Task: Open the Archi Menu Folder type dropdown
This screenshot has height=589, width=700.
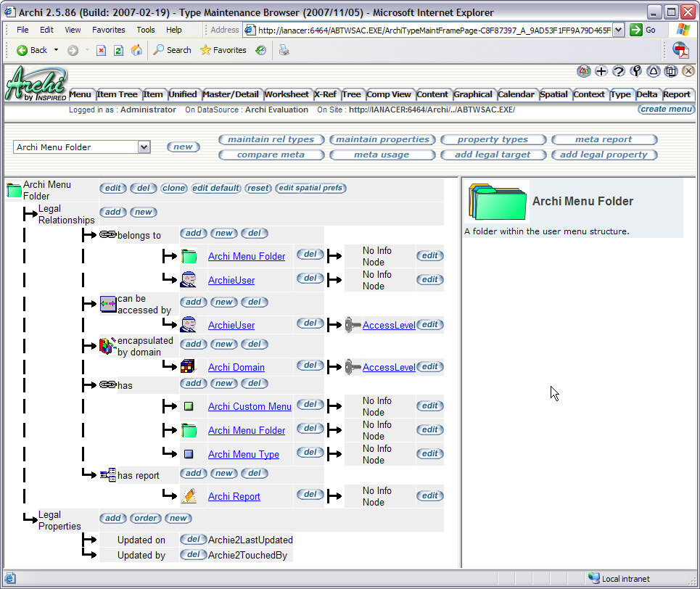Action: pyautogui.click(x=144, y=147)
